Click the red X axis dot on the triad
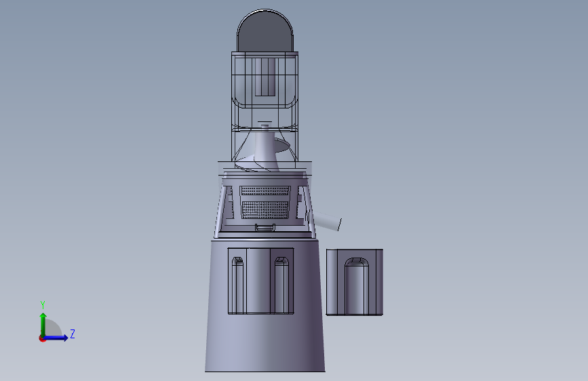The image size is (588, 381). pyautogui.click(x=42, y=338)
